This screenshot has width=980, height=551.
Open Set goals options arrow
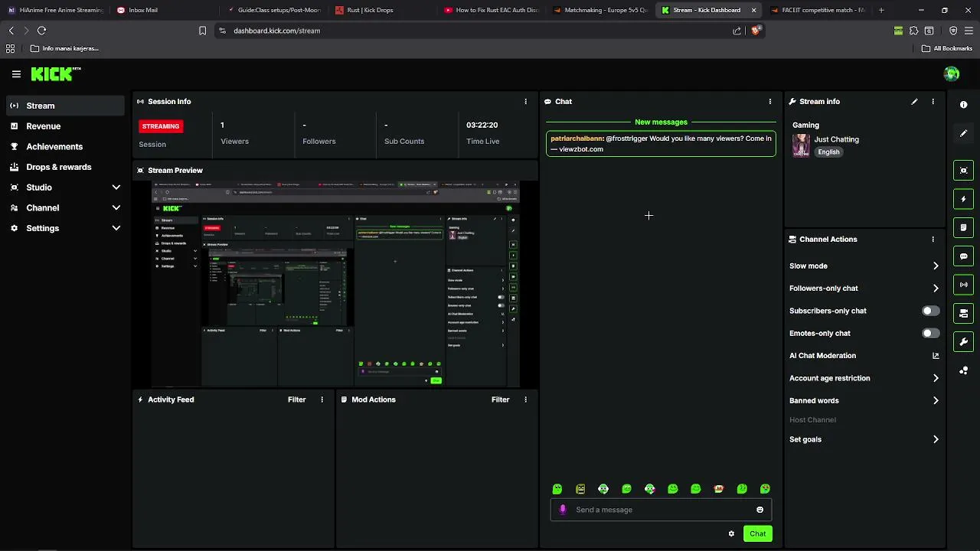[936, 439]
